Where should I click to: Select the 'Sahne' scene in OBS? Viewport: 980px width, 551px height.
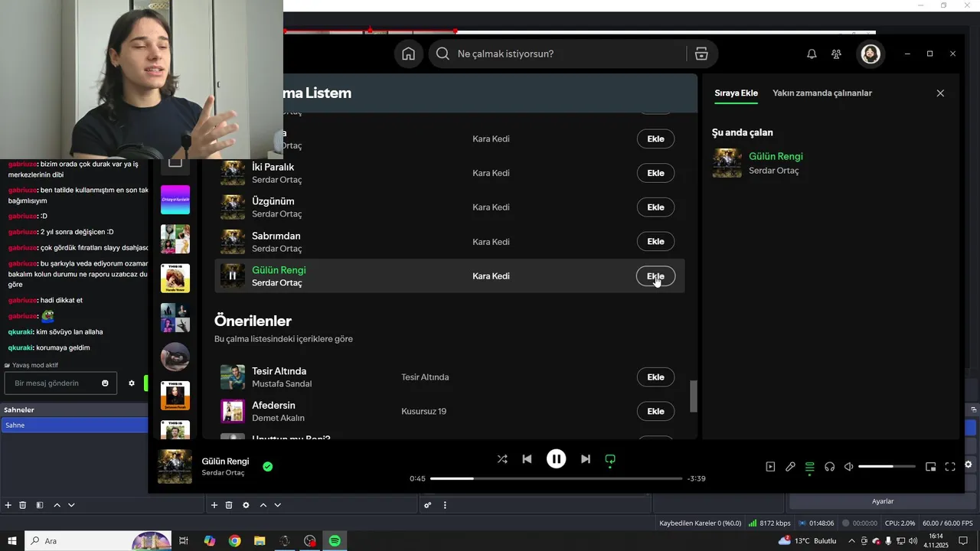pyautogui.click(x=74, y=425)
